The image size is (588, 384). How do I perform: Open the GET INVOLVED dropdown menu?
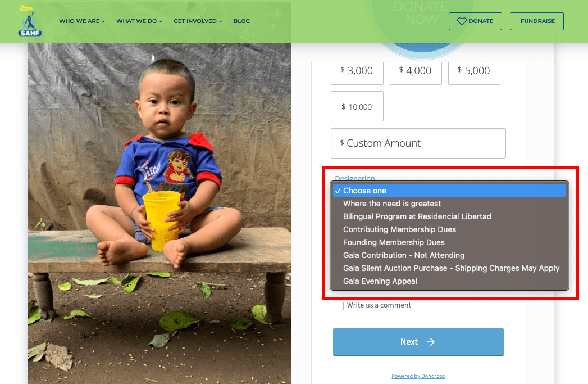click(198, 21)
